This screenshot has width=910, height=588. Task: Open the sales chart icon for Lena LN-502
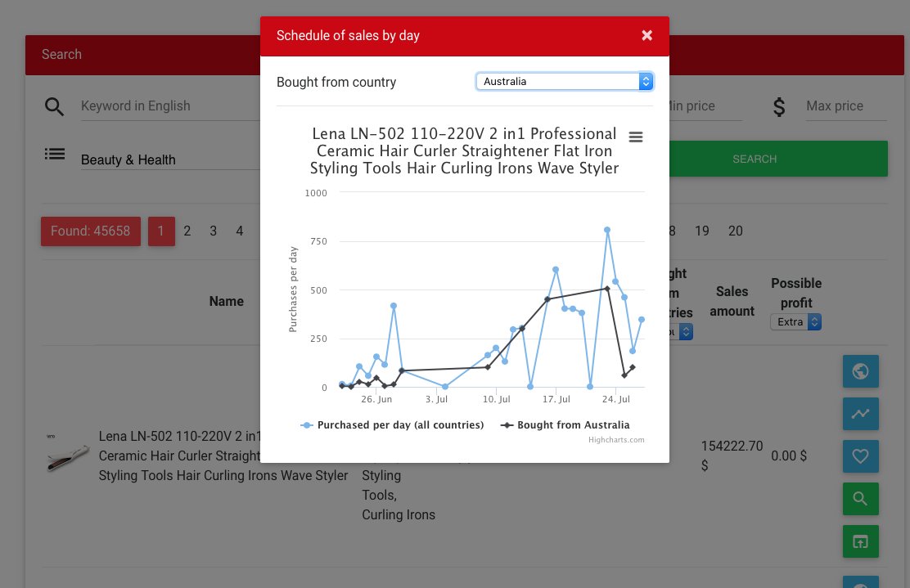click(860, 414)
